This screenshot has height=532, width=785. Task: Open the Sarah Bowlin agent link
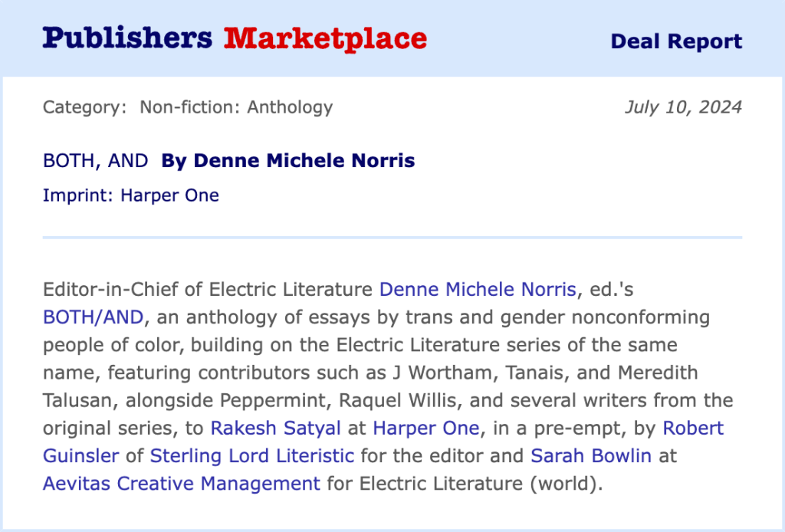591,456
